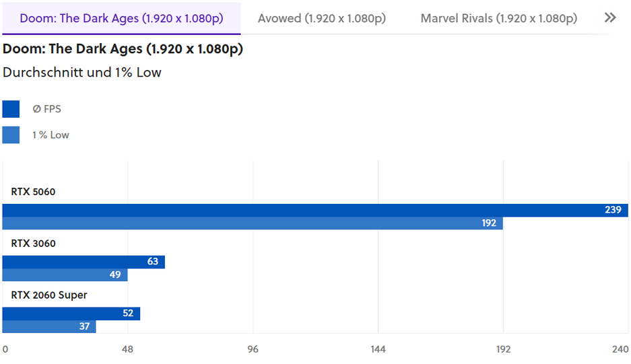The height and width of the screenshot is (364, 631).
Task: Click the 144 value on the x-axis
Action: pos(378,349)
